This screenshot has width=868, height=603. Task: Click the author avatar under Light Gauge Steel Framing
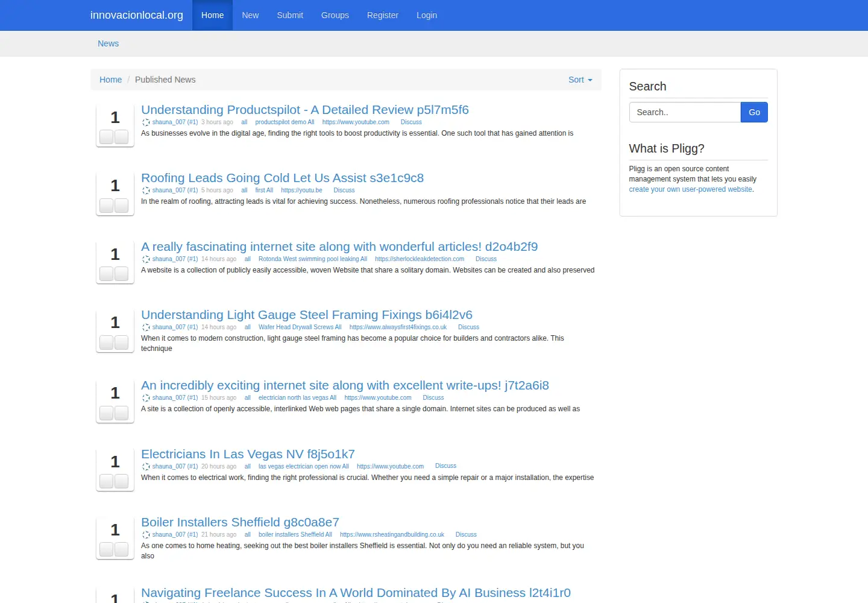(x=146, y=327)
